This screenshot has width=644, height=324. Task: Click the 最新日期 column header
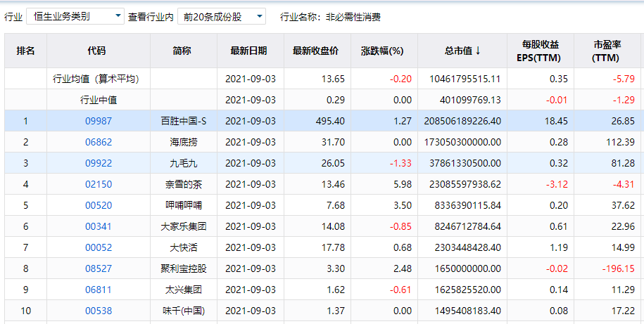tap(249, 51)
